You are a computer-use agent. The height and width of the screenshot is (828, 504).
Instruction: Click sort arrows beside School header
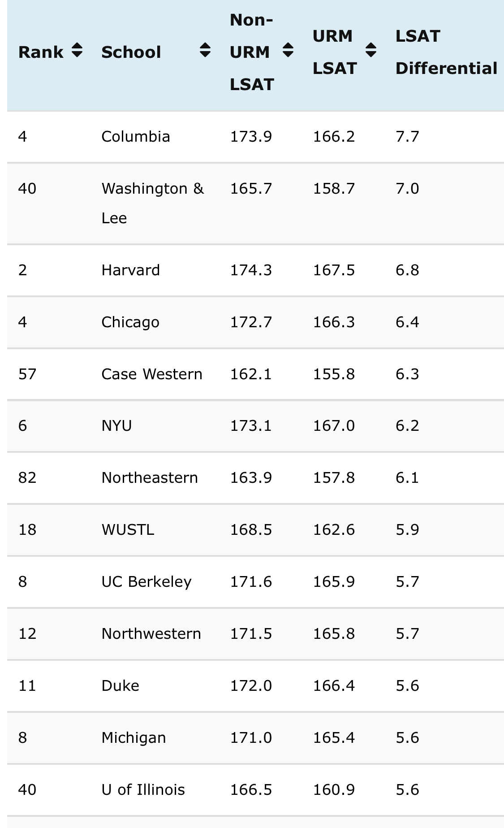[205, 51]
